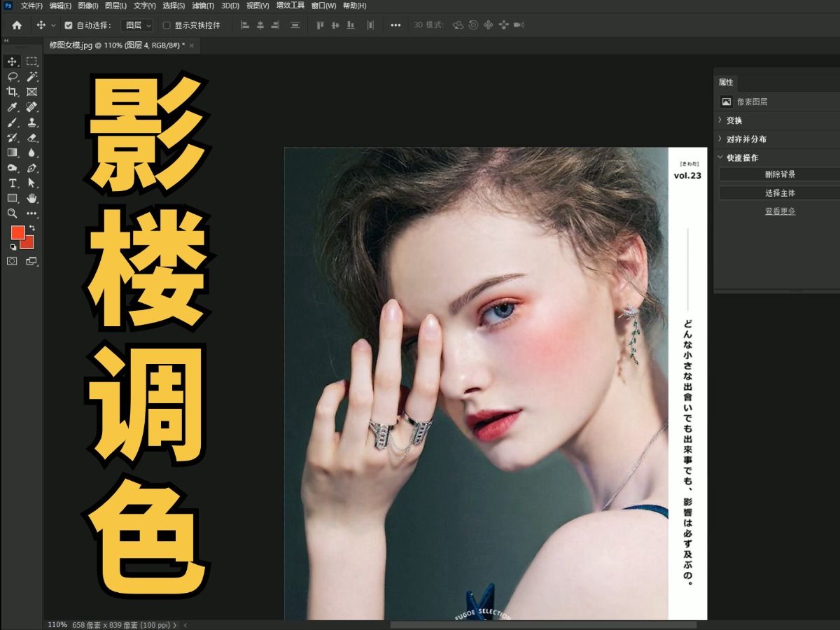The width and height of the screenshot is (840, 630).
Task: Enable the 显示变换控件 checkbox
Action: [x=167, y=25]
